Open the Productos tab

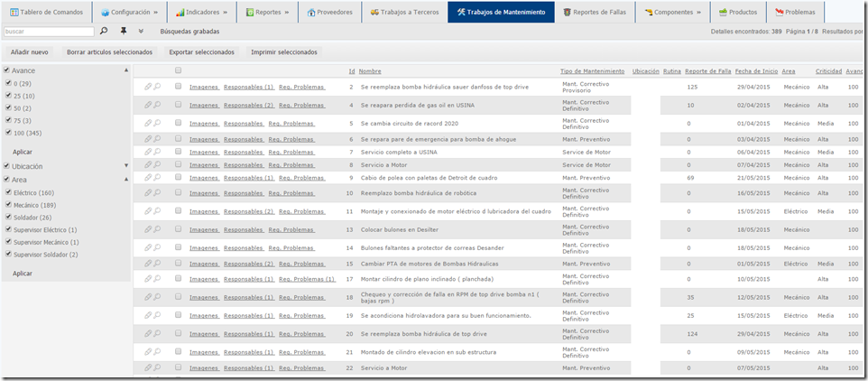point(738,12)
